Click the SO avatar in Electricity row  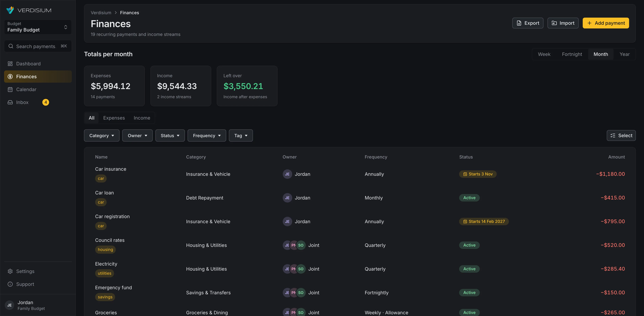[x=301, y=269]
